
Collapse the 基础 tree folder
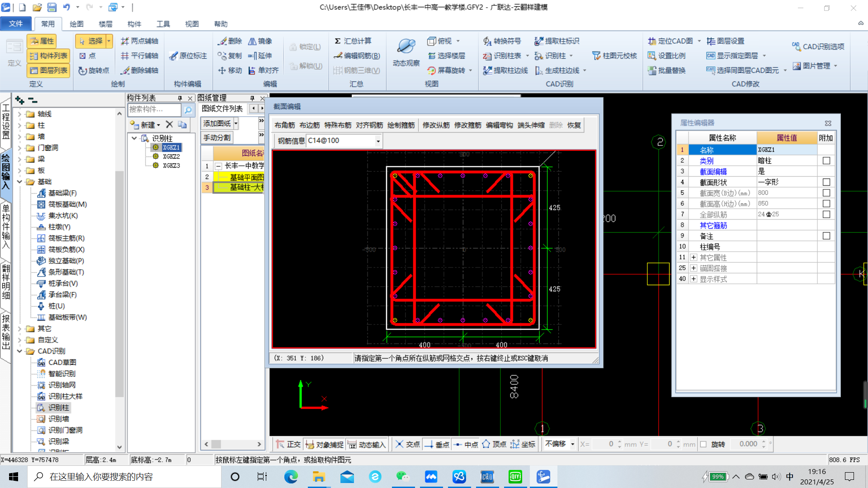click(19, 182)
